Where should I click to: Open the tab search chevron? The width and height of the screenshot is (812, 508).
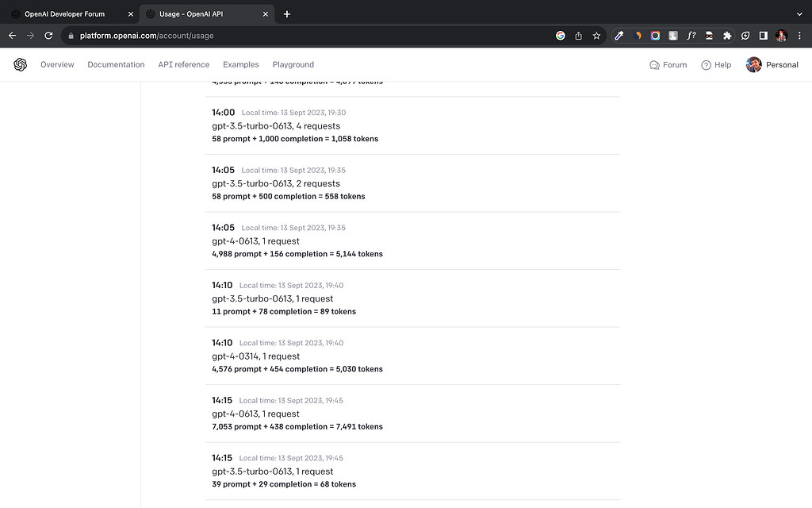799,13
